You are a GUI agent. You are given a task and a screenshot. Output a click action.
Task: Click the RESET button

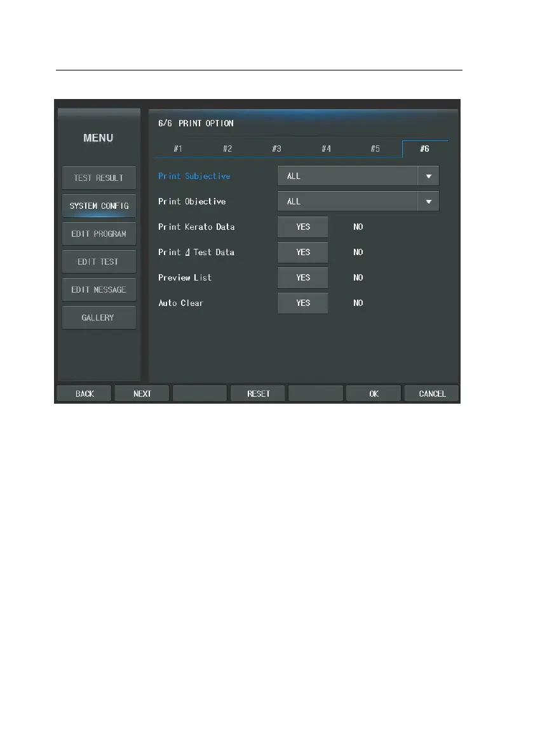[x=258, y=394]
